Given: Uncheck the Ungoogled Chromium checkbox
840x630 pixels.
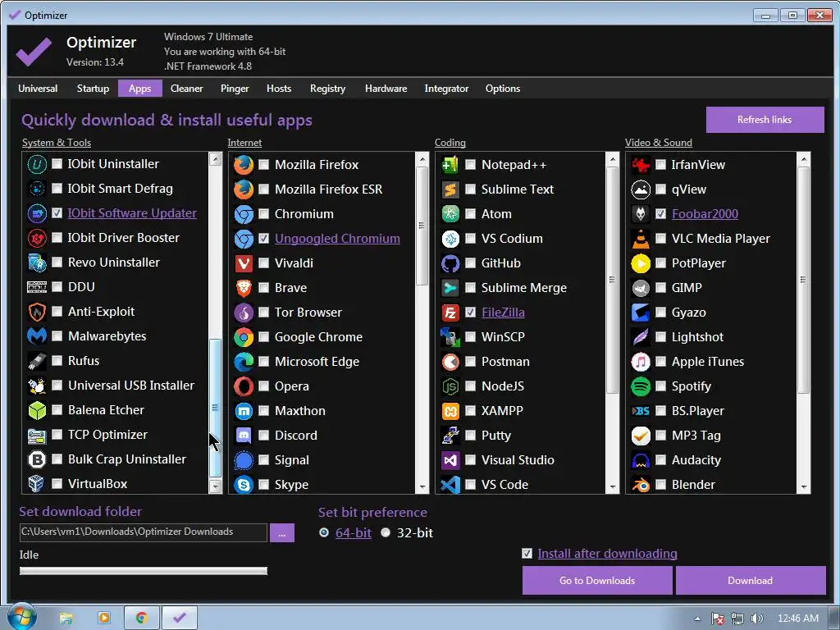Looking at the screenshot, I should [x=263, y=239].
